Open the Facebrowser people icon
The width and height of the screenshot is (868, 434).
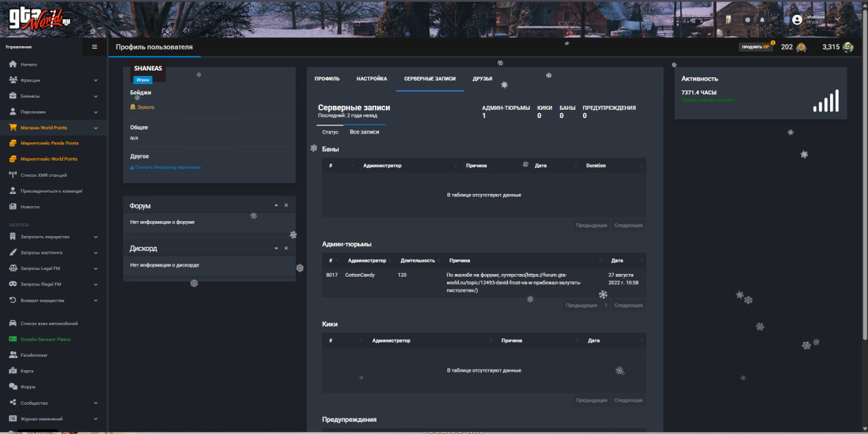[x=13, y=355]
